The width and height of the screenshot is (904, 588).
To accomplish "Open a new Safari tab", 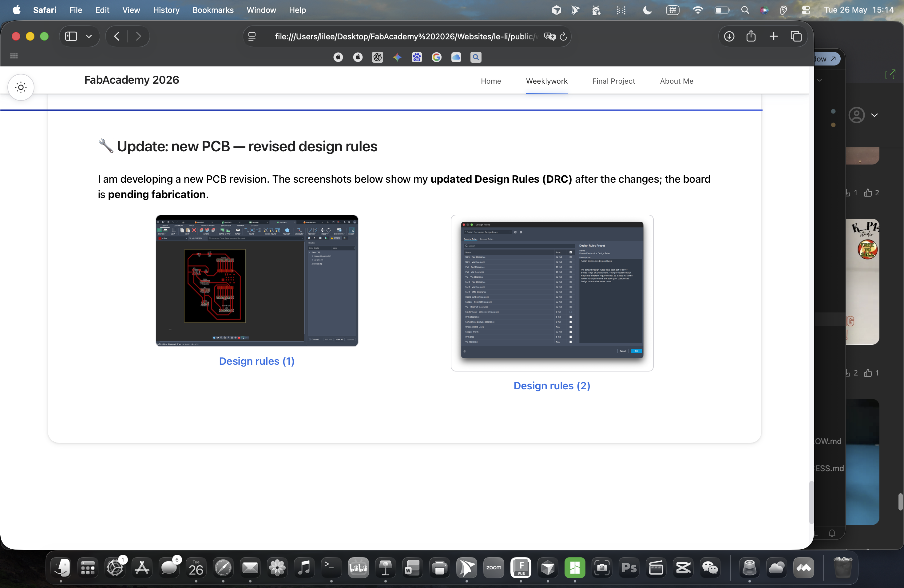I will pos(774,37).
